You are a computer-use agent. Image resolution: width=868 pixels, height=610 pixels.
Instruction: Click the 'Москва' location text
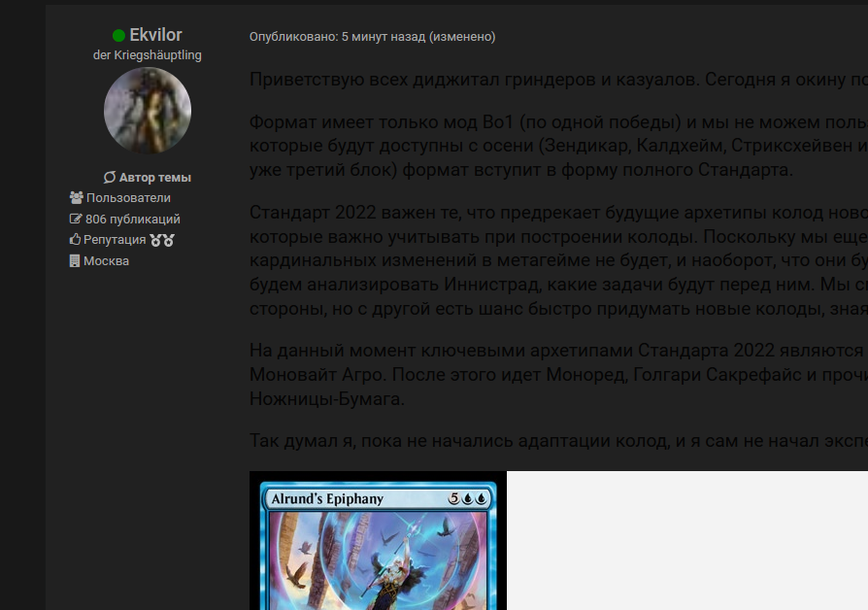pos(106,261)
